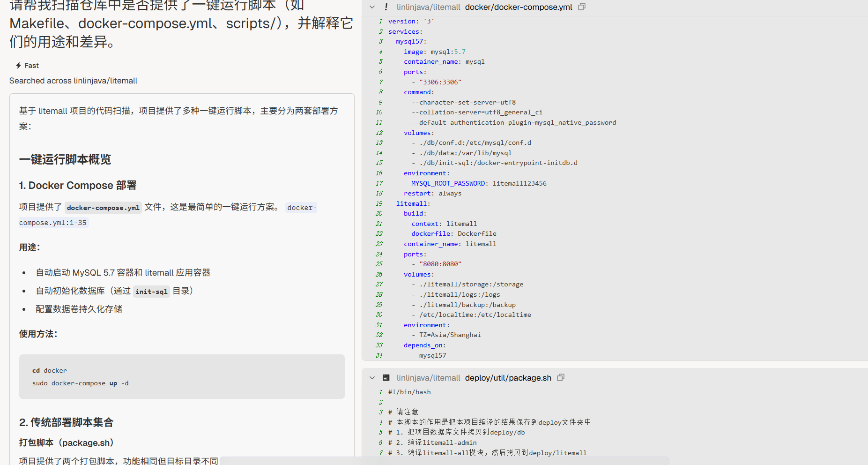Click the MYSQL_ROOT_PASSWORD line in the YAML
Image resolution: width=868 pixels, height=465 pixels.
tap(478, 183)
